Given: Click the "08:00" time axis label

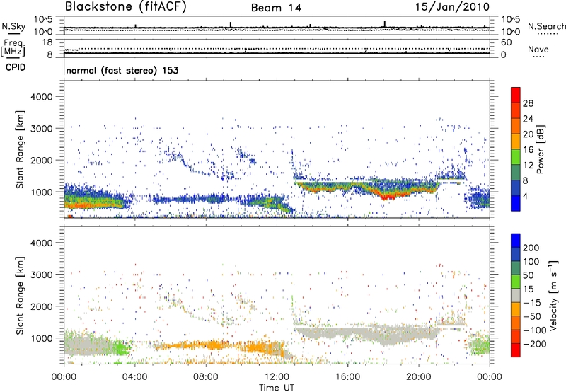Looking at the screenshot, I should [206, 377].
